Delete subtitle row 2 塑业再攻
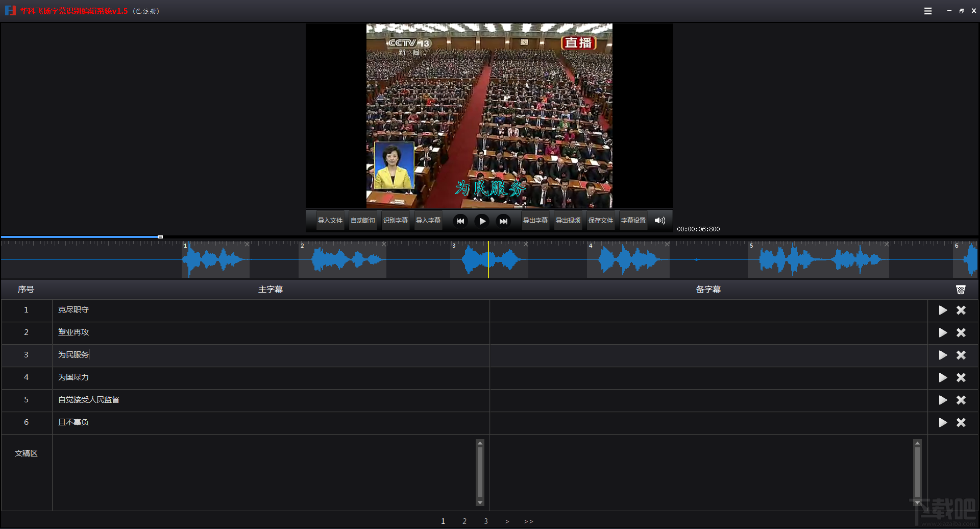Viewport: 980px width, 529px height. click(x=961, y=332)
